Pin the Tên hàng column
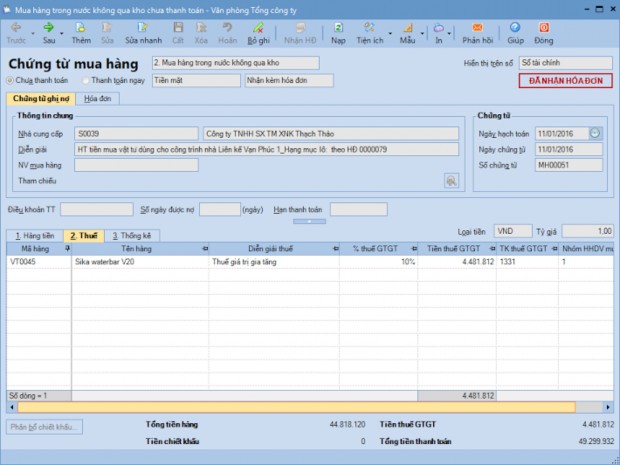This screenshot has width=620, height=465. click(x=205, y=249)
